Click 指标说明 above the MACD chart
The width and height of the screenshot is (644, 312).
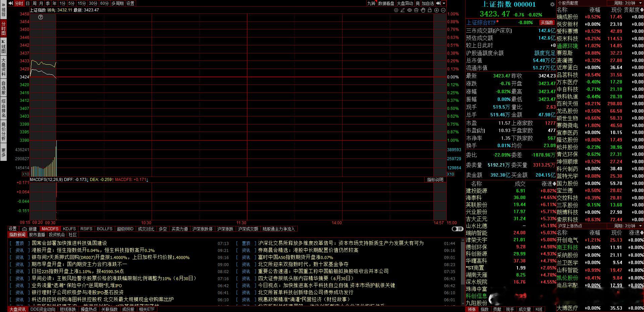[435, 180]
